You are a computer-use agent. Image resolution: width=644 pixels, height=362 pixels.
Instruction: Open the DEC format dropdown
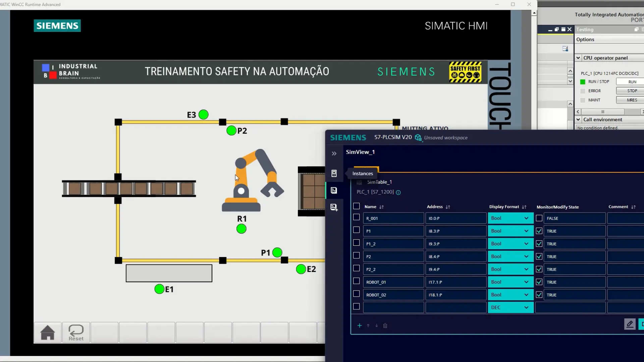[x=526, y=308]
